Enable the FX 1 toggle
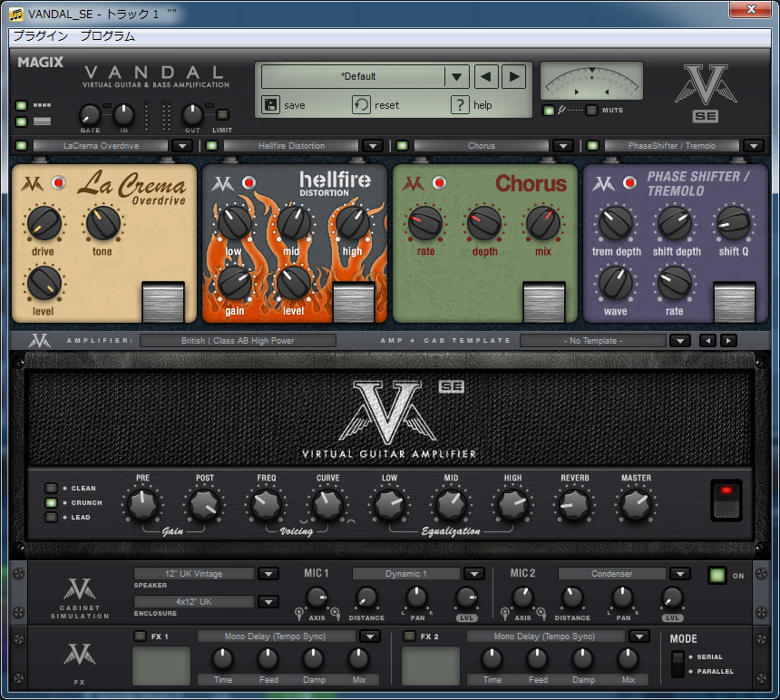 pyautogui.click(x=141, y=637)
